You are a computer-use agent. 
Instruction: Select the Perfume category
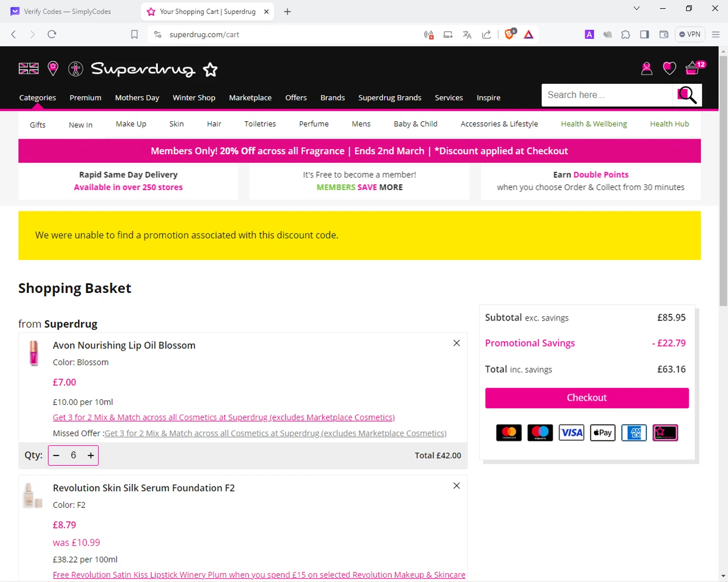(x=314, y=124)
